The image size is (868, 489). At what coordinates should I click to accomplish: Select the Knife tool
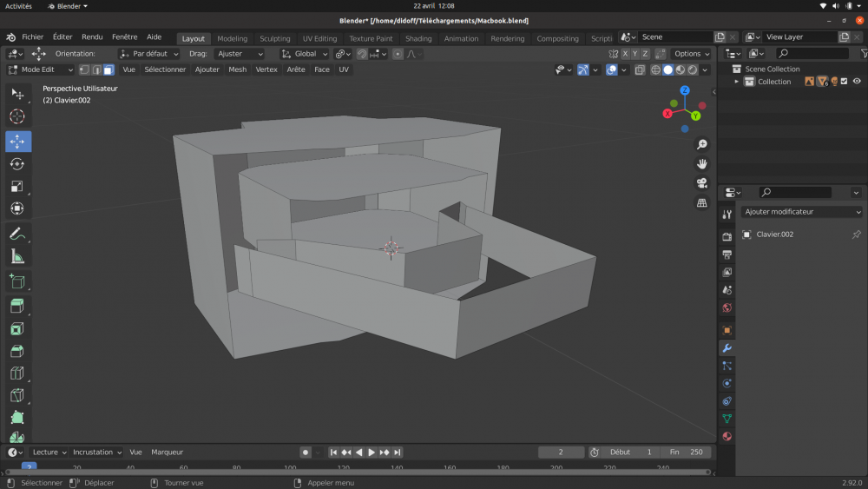(x=17, y=395)
